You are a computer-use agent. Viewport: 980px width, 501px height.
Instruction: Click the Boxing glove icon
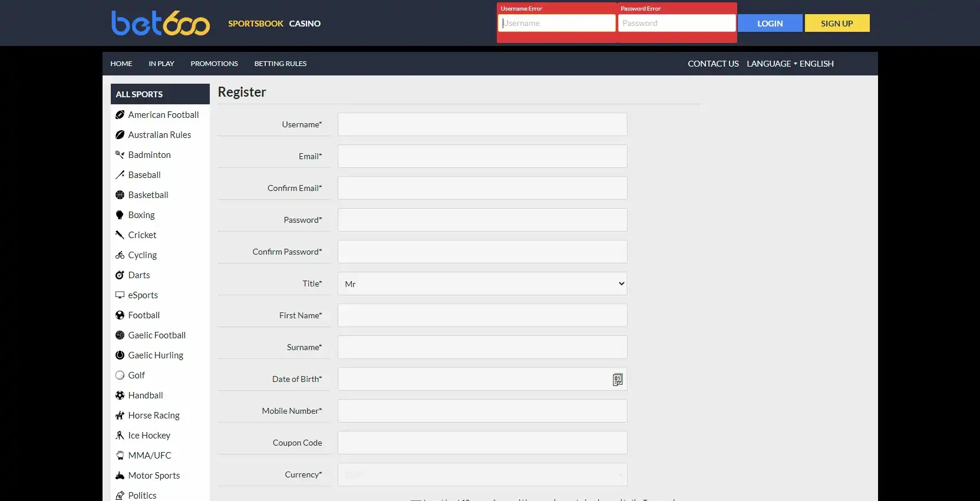tap(120, 215)
